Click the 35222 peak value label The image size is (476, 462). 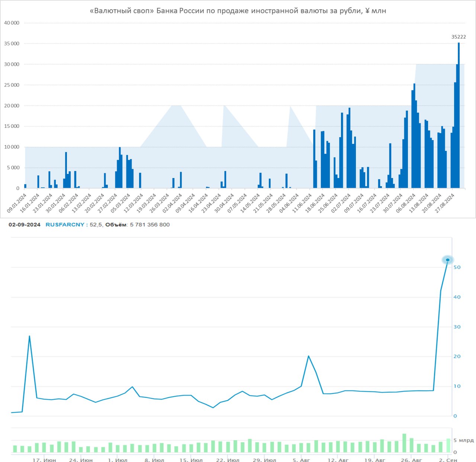(458, 37)
